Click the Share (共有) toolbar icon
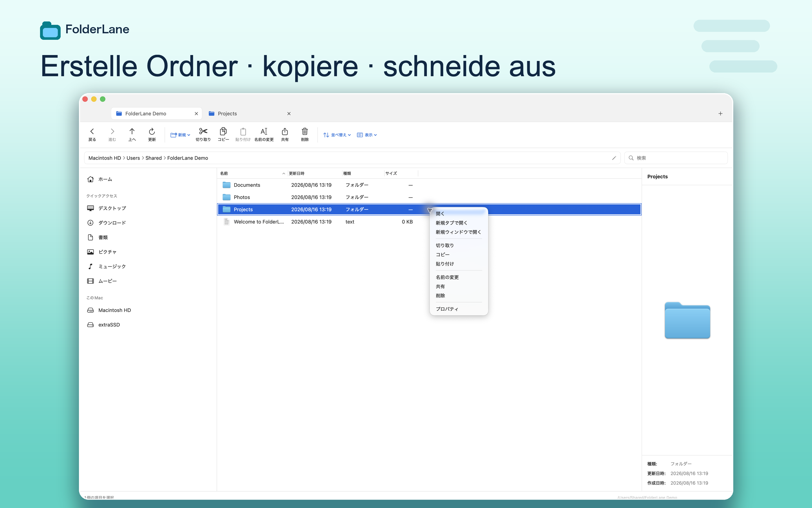The width and height of the screenshot is (812, 508). [x=284, y=131]
